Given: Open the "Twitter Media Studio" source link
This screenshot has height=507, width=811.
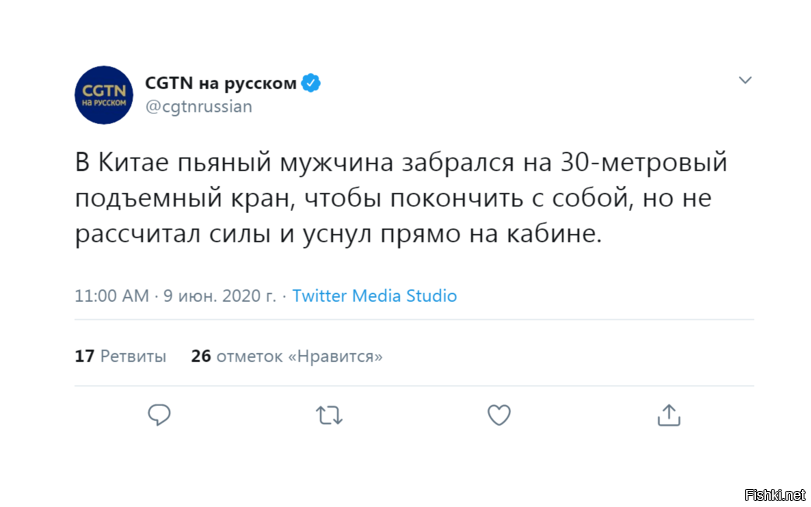Looking at the screenshot, I should 374,296.
